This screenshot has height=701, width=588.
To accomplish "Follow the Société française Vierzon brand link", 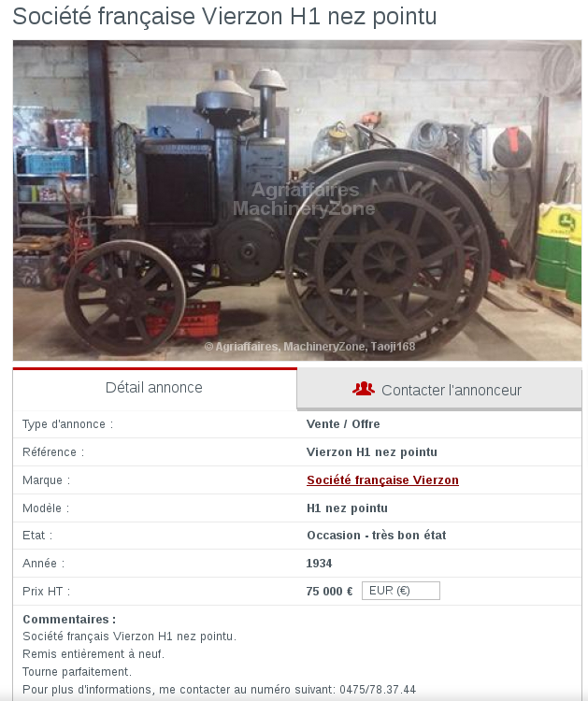I will [382, 480].
